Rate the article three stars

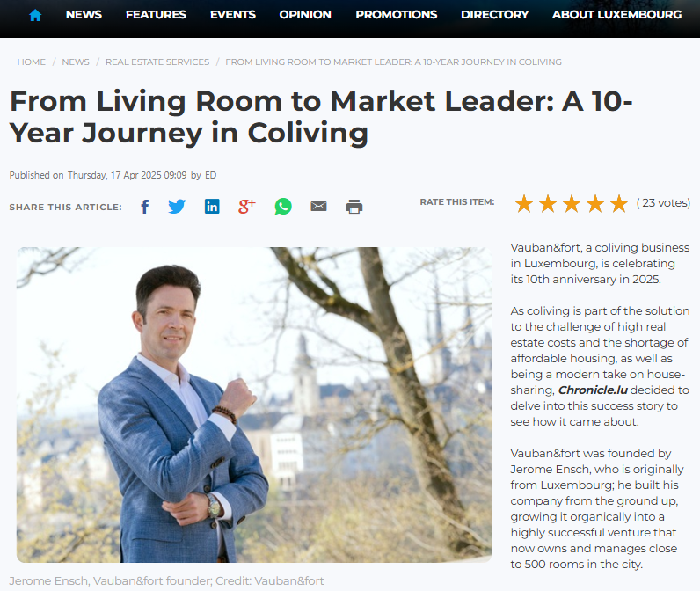572,203
